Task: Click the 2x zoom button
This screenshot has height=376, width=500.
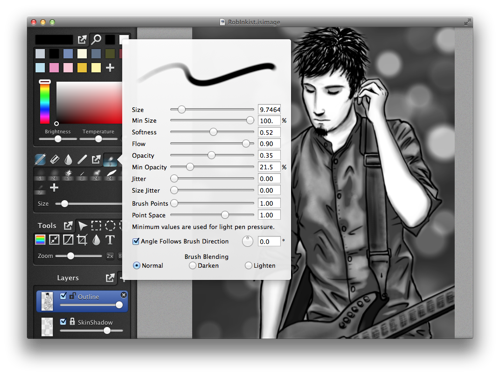Action: pos(110,256)
